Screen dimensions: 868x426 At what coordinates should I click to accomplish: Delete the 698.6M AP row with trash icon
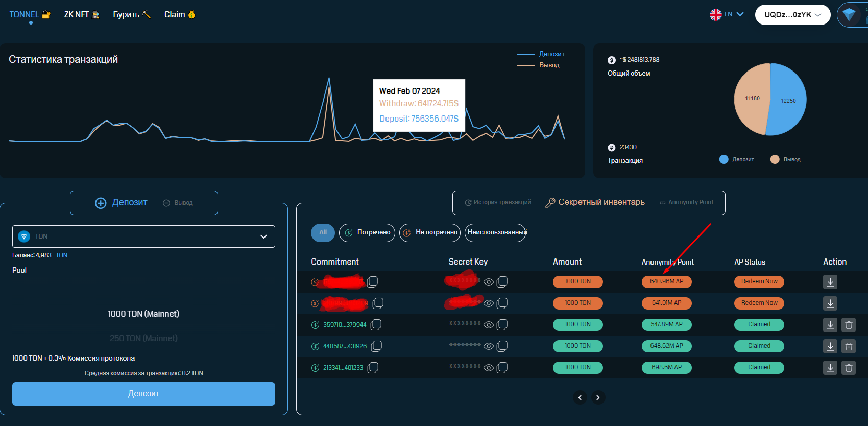coord(849,368)
